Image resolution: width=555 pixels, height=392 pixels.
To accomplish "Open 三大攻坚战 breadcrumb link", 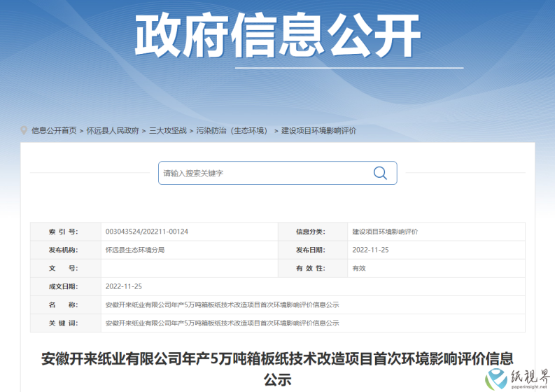I will (x=168, y=131).
